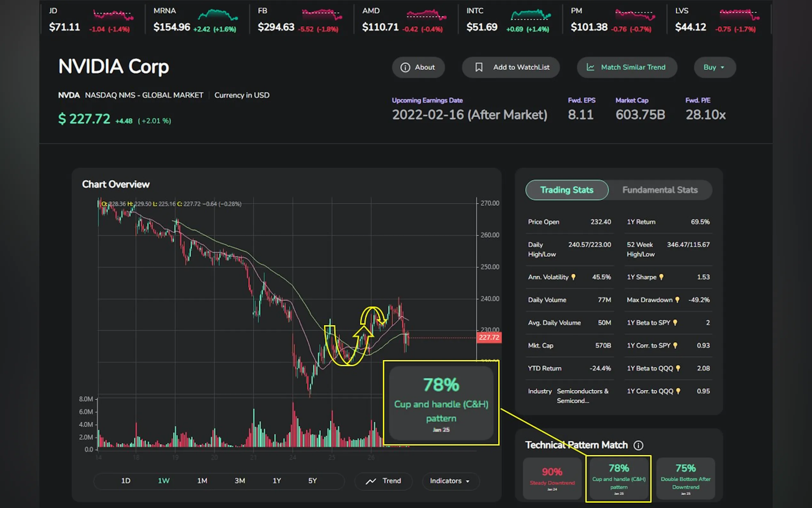812x508 pixels.
Task: Click the 1Y Beta to SPY lightbulb icon
Action: pyautogui.click(x=675, y=322)
